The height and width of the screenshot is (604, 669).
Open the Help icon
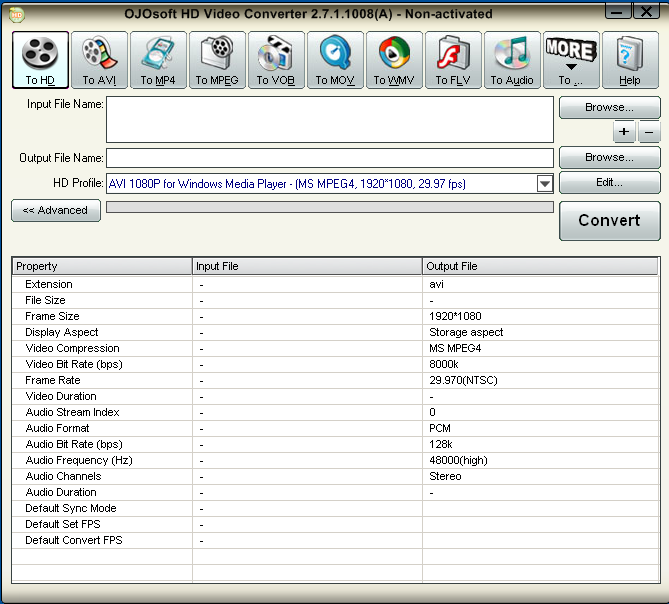(630, 60)
